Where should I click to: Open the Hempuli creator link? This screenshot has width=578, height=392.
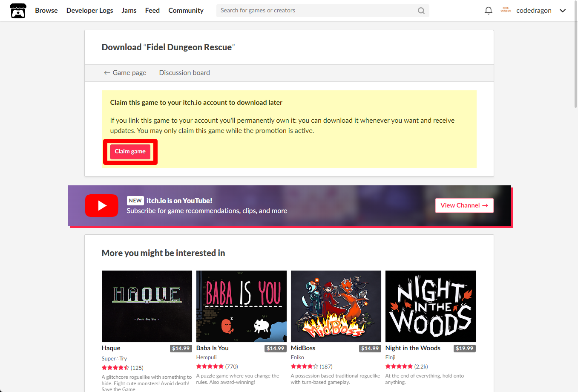(207, 357)
